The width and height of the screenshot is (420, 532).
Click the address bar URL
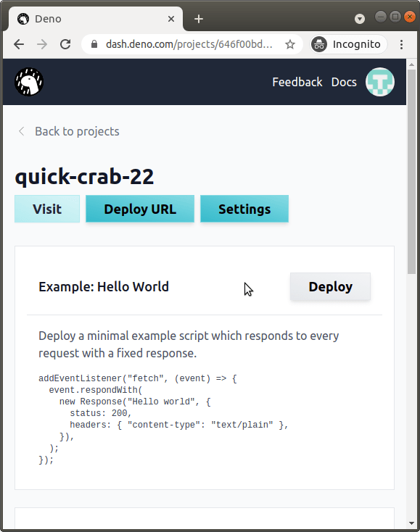pos(189,44)
